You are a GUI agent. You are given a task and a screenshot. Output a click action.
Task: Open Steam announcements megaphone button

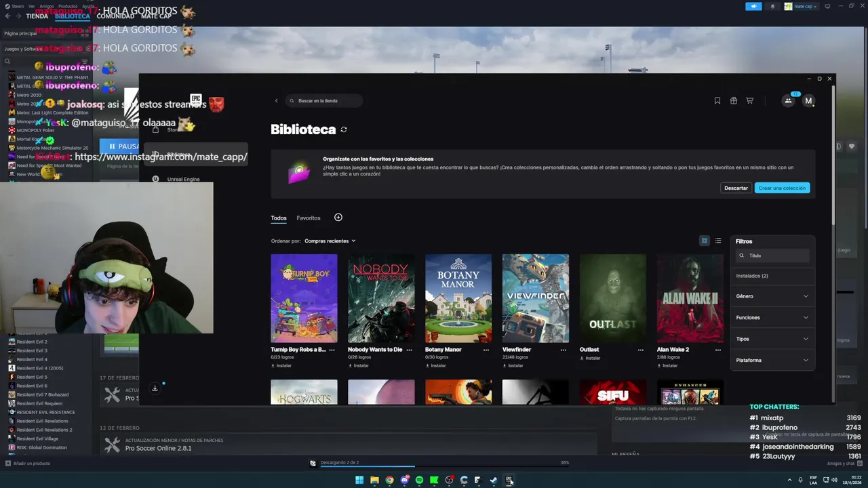click(753, 6)
